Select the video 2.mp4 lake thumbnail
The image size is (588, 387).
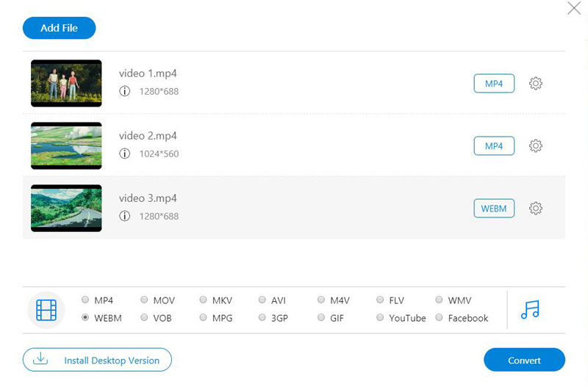(66, 146)
